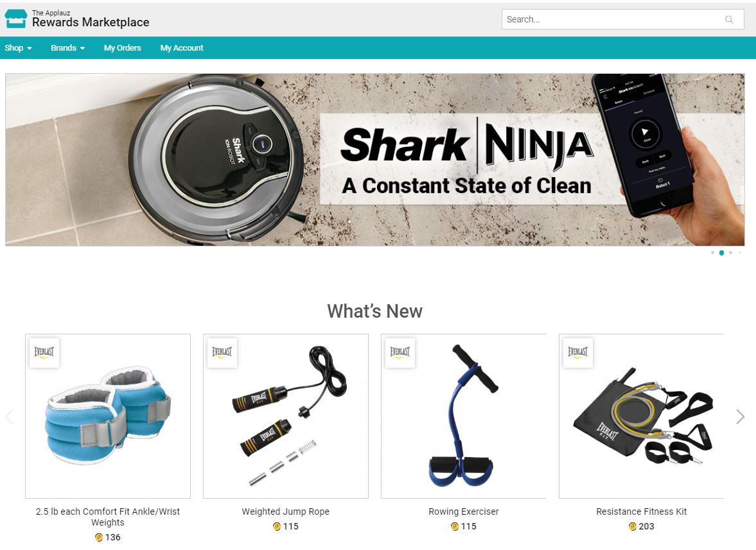The width and height of the screenshot is (756, 550).
Task: Click the Shark Ninja promotional banner
Action: (374, 160)
